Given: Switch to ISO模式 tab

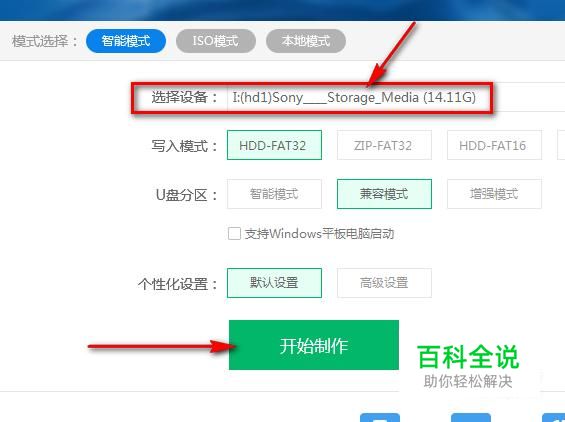Looking at the screenshot, I should click(x=216, y=41).
